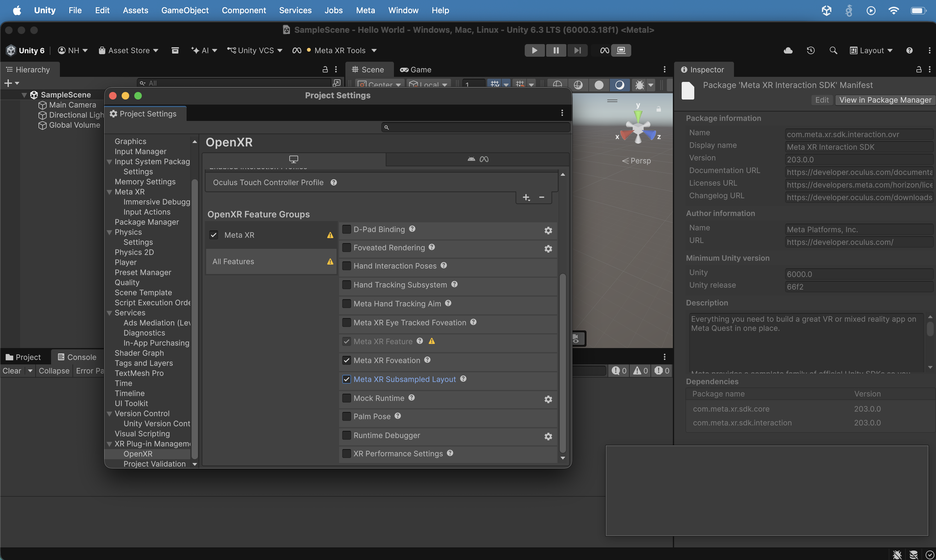Open Unity cloud icon in toolbar
The height and width of the screenshot is (560, 936).
pyautogui.click(x=788, y=50)
